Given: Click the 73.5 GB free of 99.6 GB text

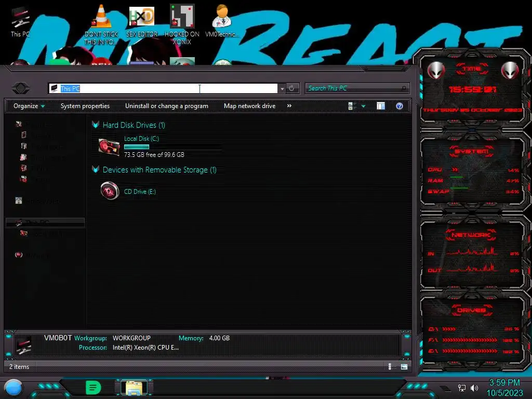Looking at the screenshot, I should pyautogui.click(x=154, y=155).
